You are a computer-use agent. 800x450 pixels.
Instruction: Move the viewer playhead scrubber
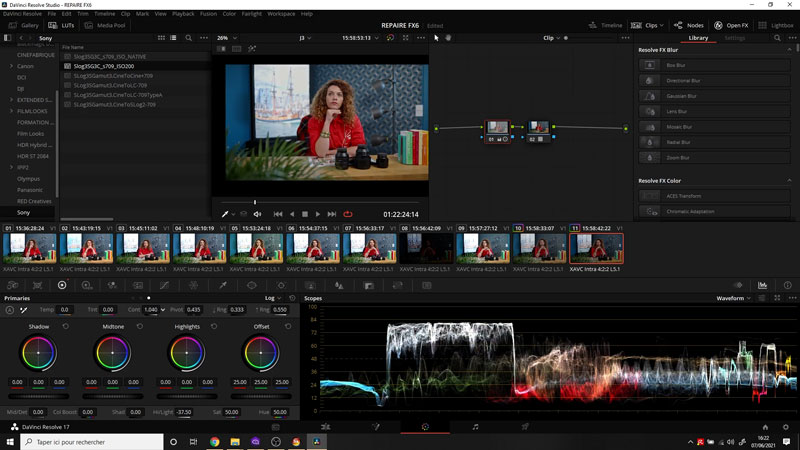click(255, 203)
